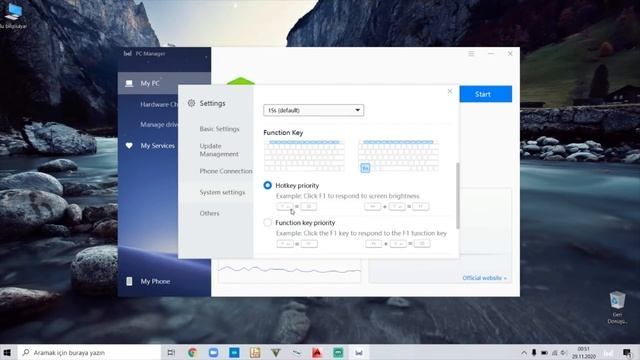Open PC Manager hamburger menu

(471, 53)
